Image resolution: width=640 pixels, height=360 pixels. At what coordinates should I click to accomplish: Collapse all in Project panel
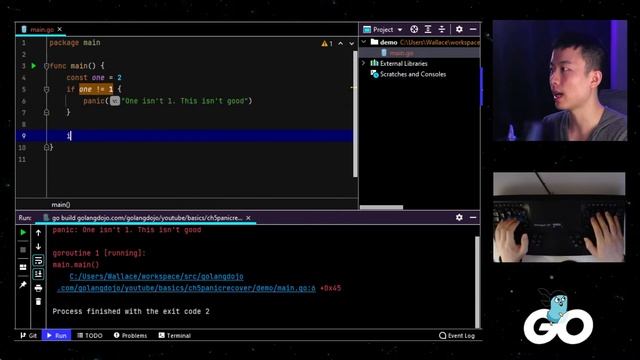(x=442, y=29)
